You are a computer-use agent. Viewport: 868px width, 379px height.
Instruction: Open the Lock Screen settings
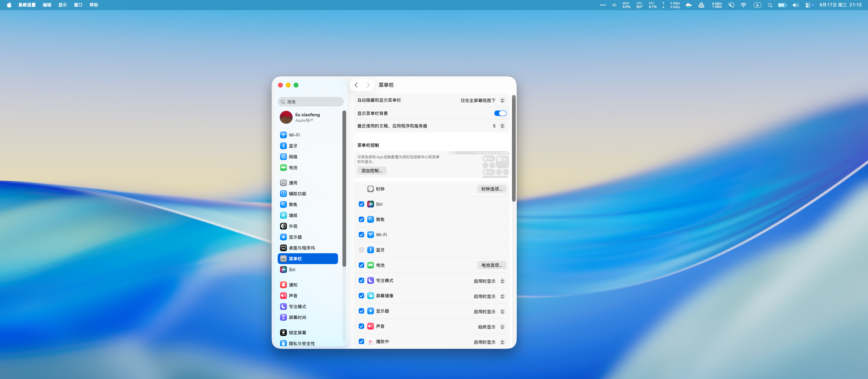pyautogui.click(x=297, y=333)
